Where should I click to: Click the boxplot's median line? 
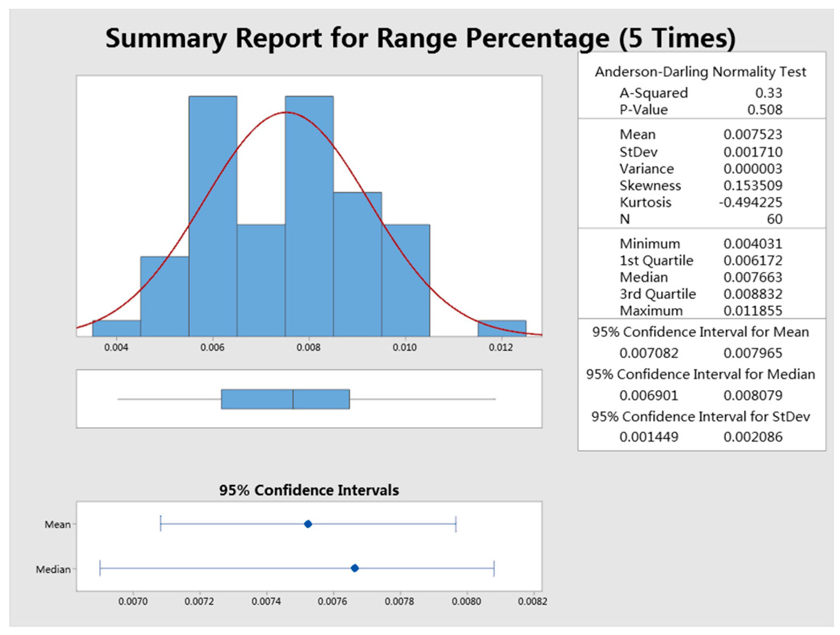point(293,399)
